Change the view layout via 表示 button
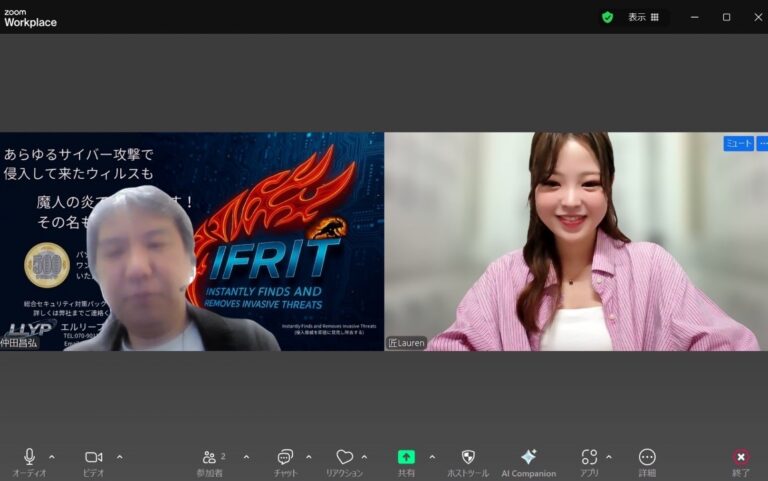 tap(644, 18)
